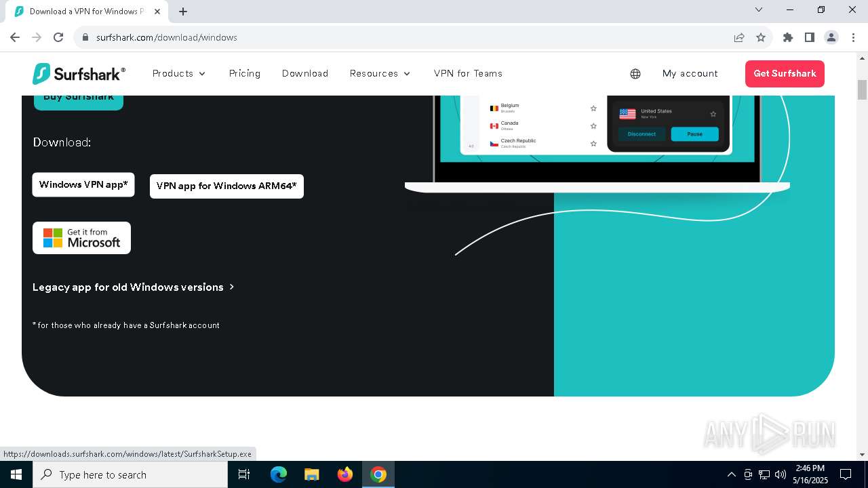Open Legacy app for old Windows versions

pyautogui.click(x=133, y=287)
